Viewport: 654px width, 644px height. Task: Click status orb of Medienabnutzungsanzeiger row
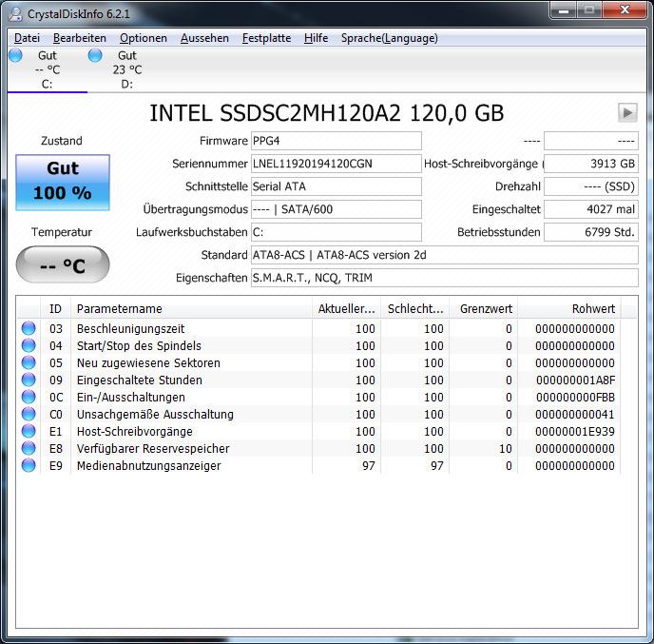(x=29, y=465)
